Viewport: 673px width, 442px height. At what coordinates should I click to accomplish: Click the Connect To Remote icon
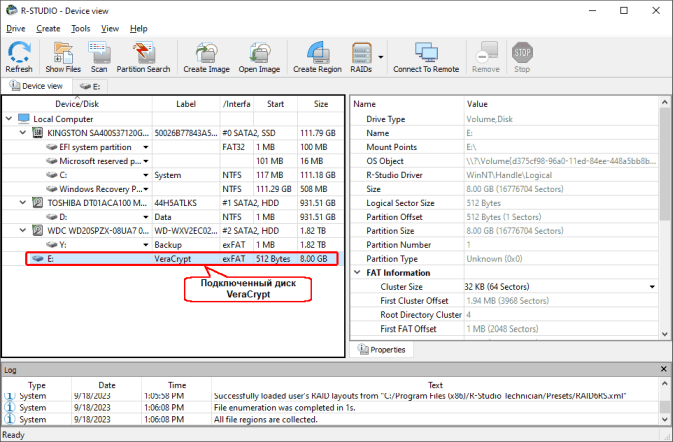pos(426,57)
